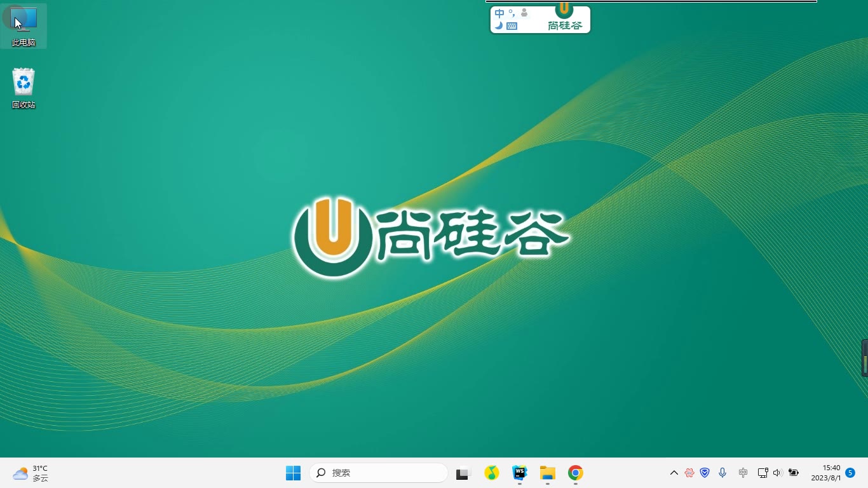Click the pink flower tray icon
This screenshot has height=488, width=868.
pos(689,473)
